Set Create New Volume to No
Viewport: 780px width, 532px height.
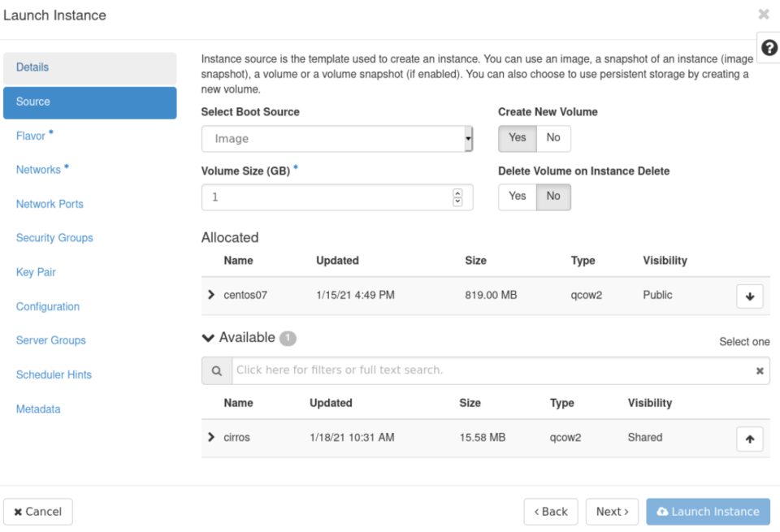(553, 138)
